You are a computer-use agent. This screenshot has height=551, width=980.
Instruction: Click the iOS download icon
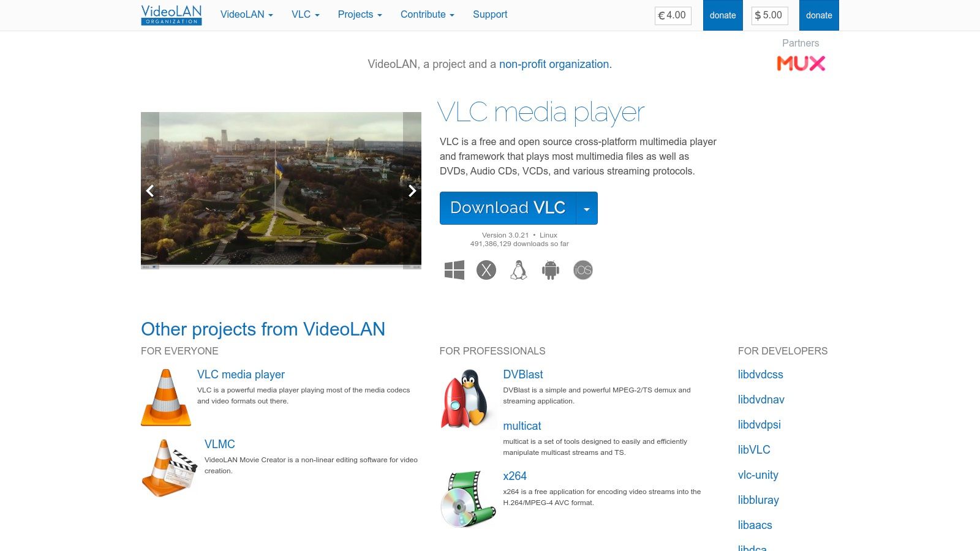click(582, 269)
